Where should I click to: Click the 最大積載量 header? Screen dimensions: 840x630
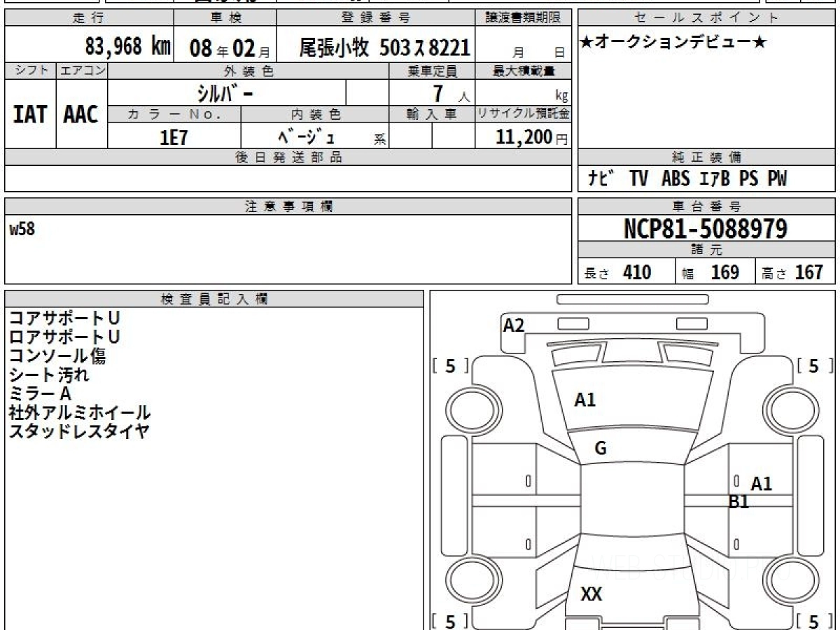(524, 71)
